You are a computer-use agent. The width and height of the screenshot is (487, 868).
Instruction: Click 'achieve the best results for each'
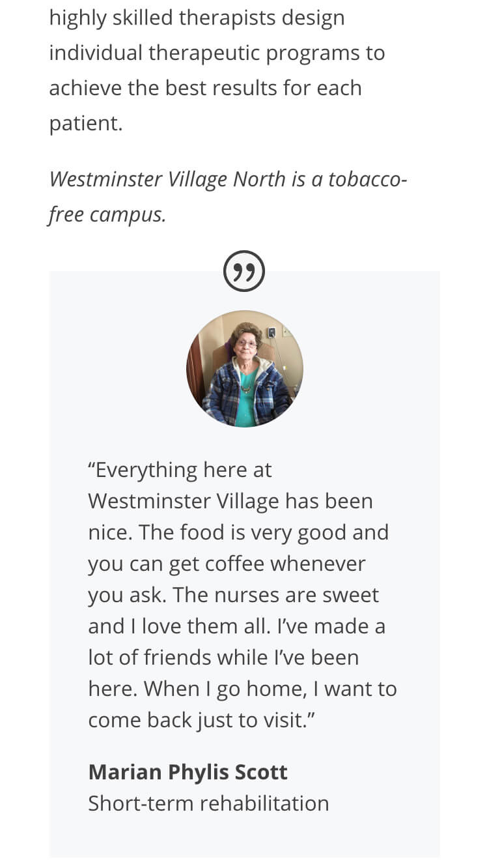tap(205, 88)
